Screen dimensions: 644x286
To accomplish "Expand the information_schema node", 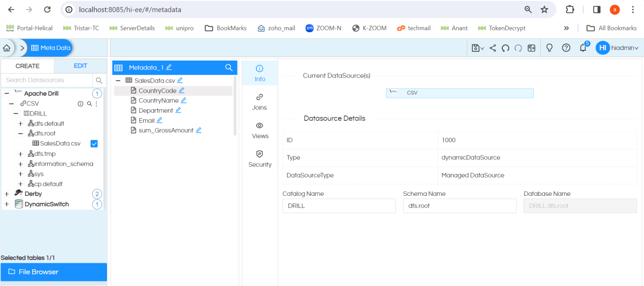I will (x=21, y=164).
